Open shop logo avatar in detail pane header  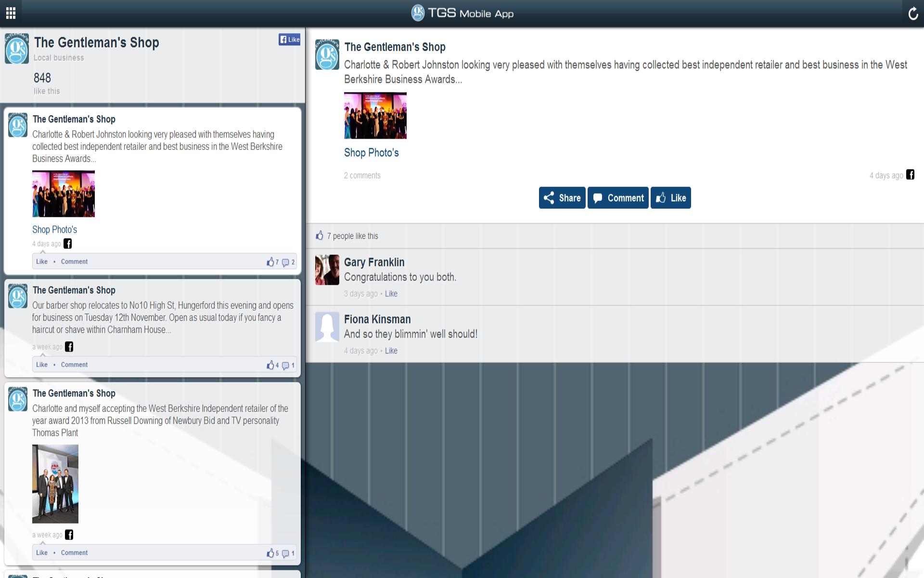pos(327,54)
